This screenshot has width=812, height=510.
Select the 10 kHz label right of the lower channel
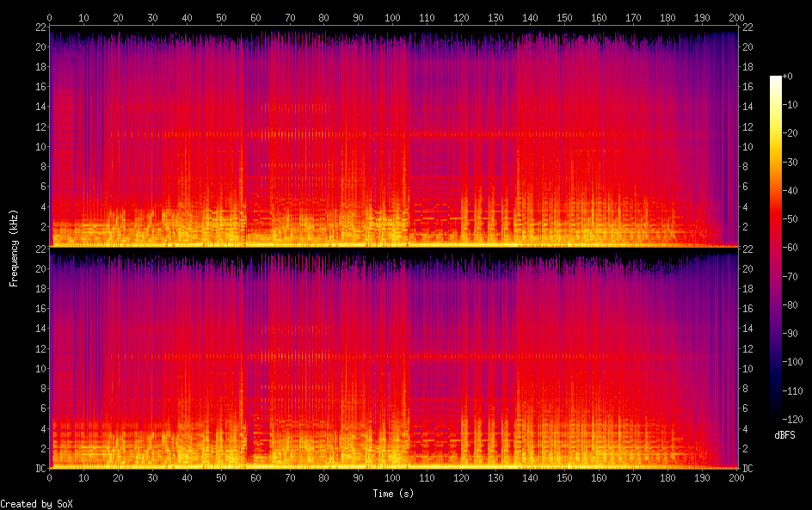[x=747, y=369]
